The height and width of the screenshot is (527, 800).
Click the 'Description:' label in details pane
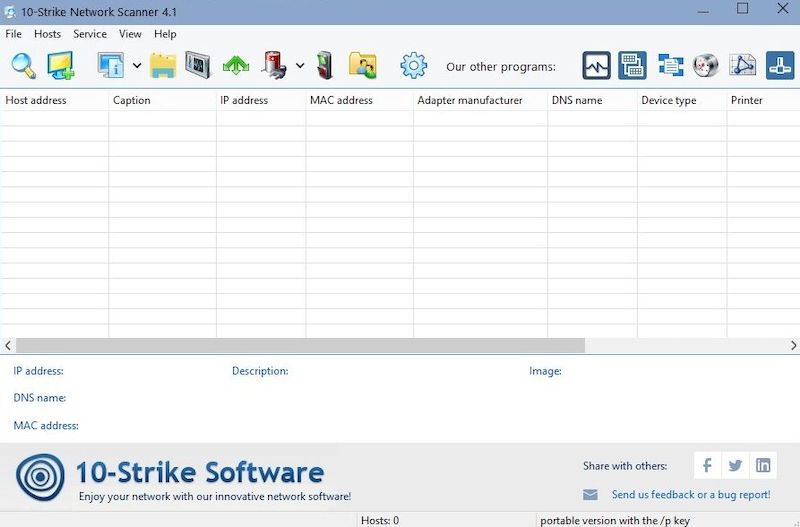tap(260, 371)
